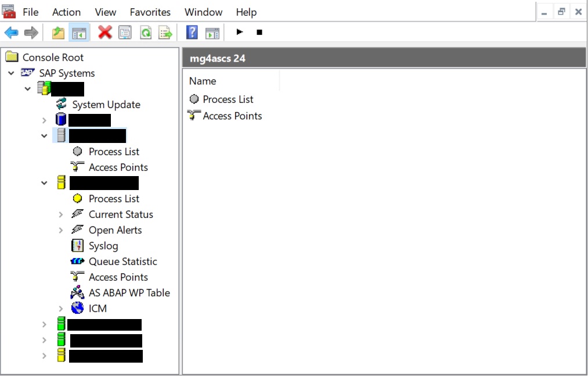Click the mg4ascs 24 pane title

click(218, 59)
